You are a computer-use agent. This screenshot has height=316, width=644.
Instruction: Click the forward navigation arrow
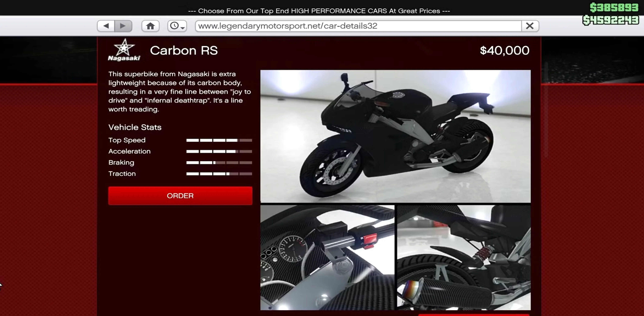[x=123, y=26]
